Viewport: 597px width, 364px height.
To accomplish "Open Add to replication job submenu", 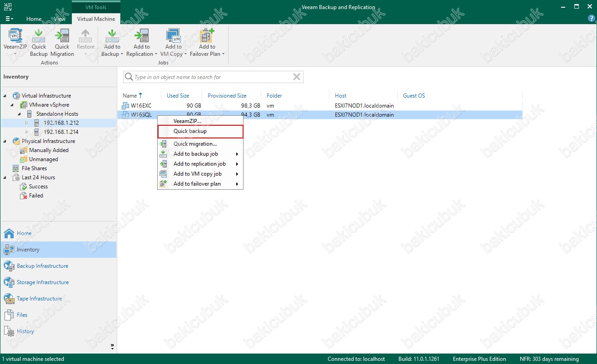I will (x=200, y=164).
